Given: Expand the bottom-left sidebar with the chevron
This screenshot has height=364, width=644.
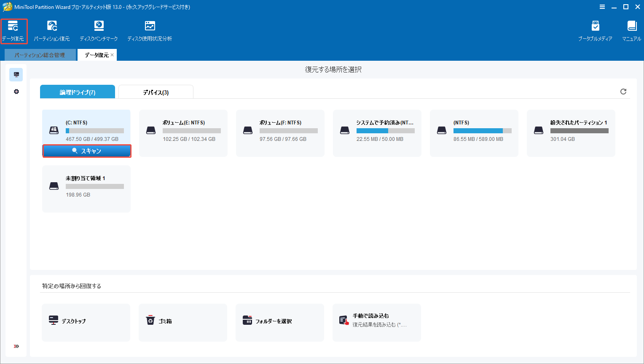Looking at the screenshot, I should tap(16, 346).
